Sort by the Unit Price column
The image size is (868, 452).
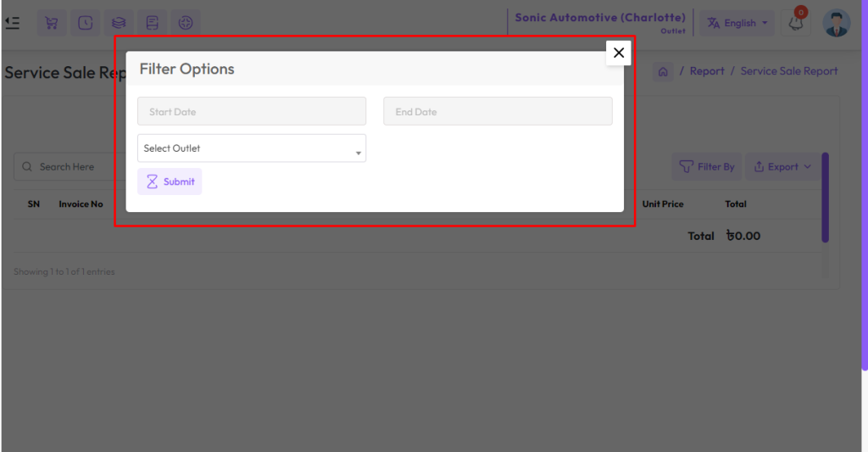(663, 204)
